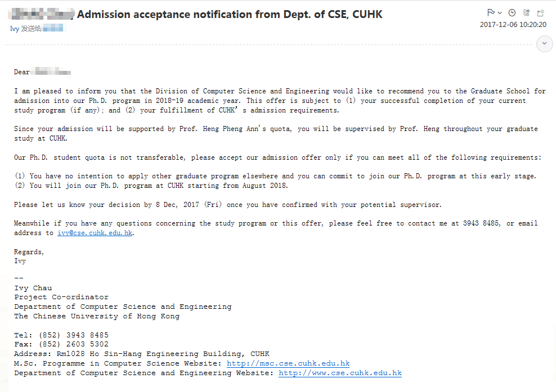Open email in a new window icon
Viewport: 556px width, 392px height.
[541, 12]
